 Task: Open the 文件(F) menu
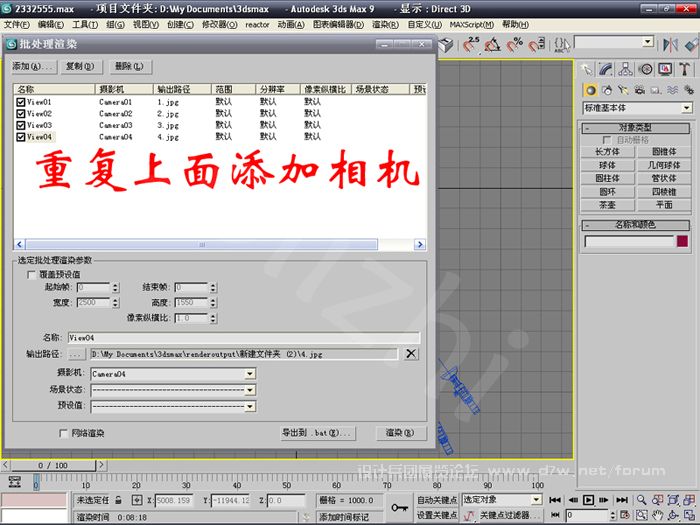(17, 25)
